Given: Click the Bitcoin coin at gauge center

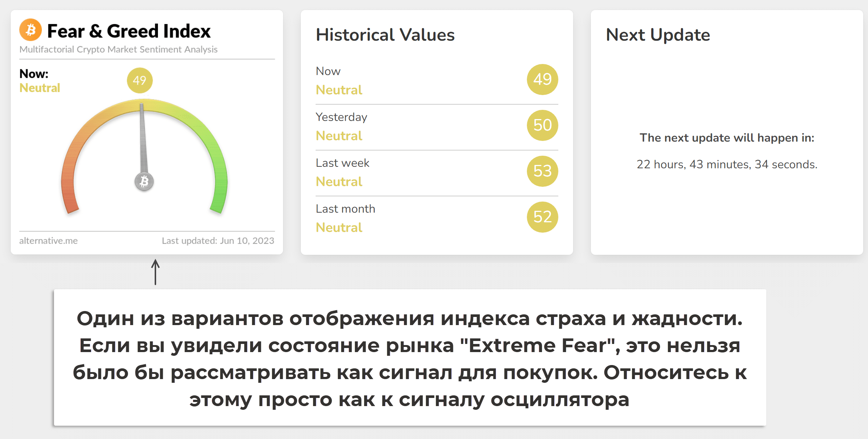Looking at the screenshot, I should [x=144, y=182].
